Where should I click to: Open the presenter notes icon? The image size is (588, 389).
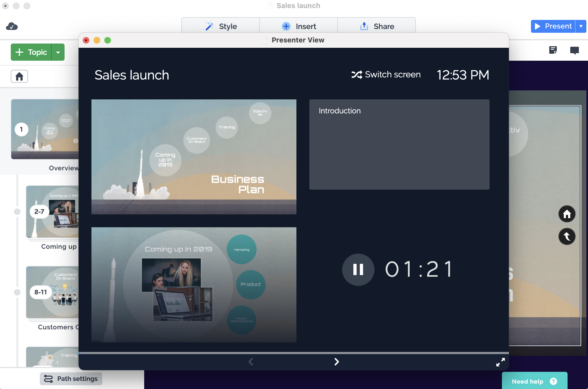[553, 50]
